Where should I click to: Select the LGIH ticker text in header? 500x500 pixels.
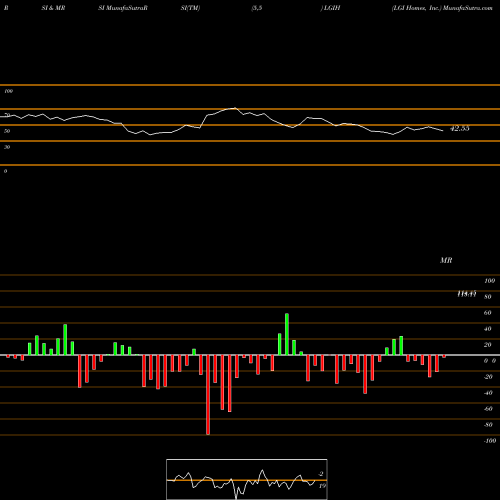point(332,8)
